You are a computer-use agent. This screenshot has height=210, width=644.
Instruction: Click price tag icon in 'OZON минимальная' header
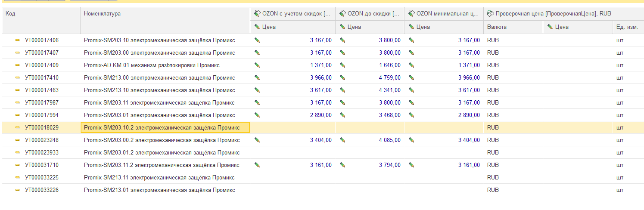[411, 14]
